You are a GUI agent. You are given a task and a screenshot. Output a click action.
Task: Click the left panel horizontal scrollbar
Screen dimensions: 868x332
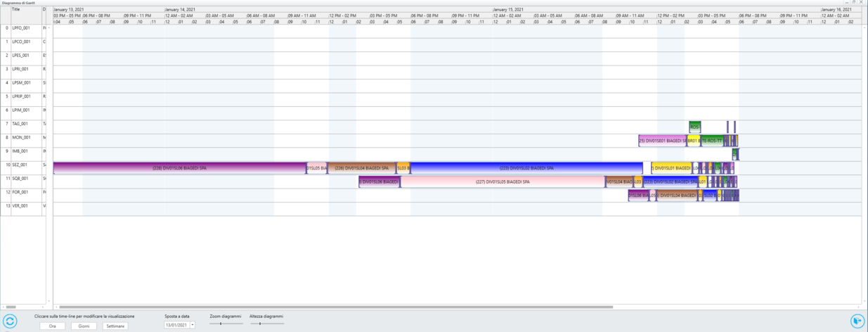coord(11,307)
